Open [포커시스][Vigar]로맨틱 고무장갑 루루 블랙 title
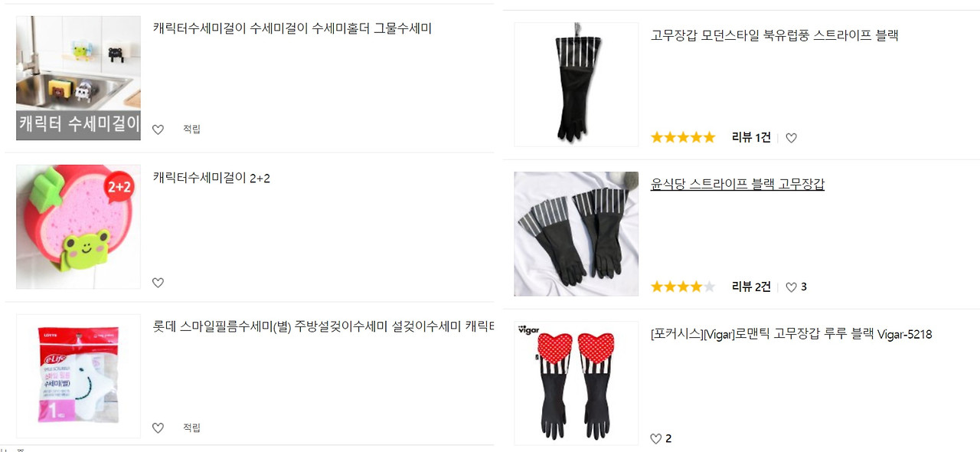Screen dimensions: 980x452 [x=792, y=335]
